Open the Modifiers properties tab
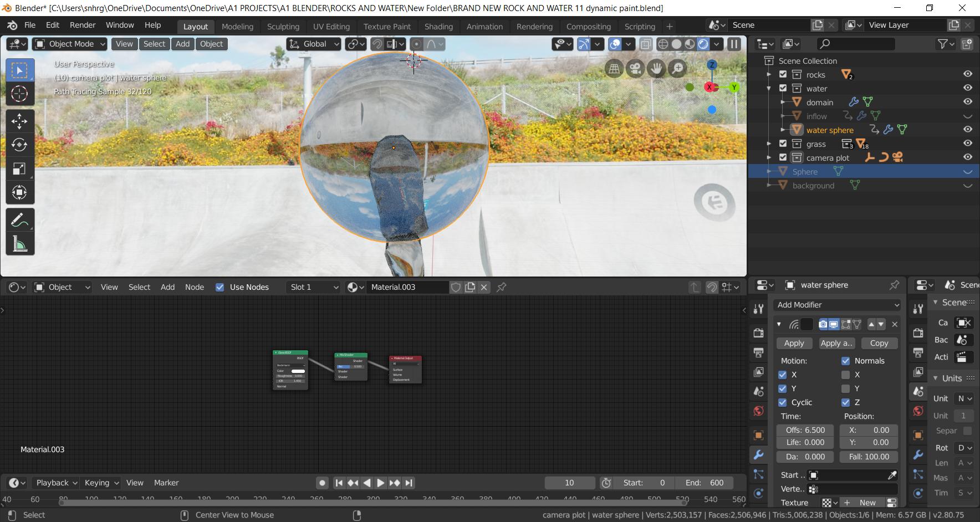Viewport: 980px width, 522px height. point(758,455)
